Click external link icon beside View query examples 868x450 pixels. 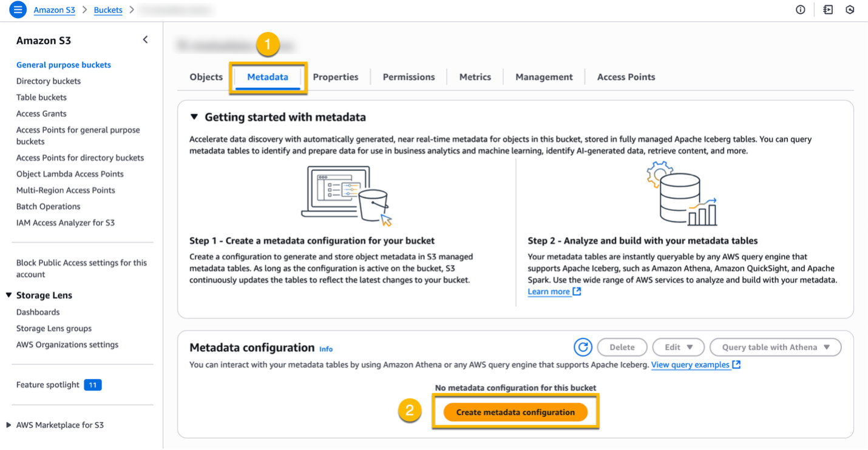[x=736, y=364]
